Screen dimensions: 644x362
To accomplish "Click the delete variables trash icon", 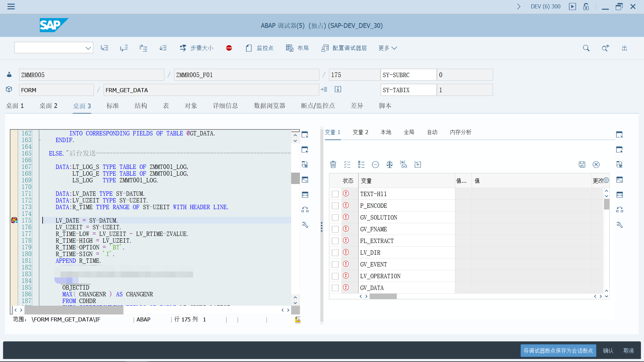I will tap(333, 165).
